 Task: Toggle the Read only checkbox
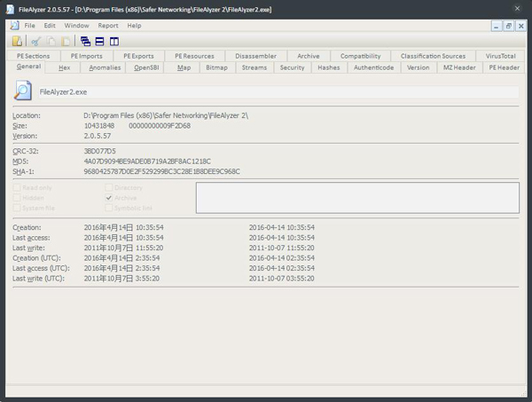point(16,187)
